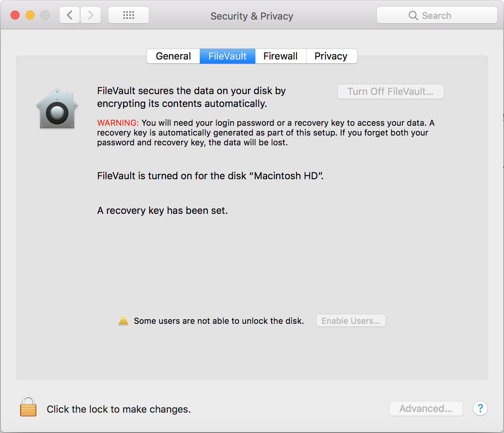Click the Security & Privacy window title
Viewport: 504px width, 433px height.
tap(252, 16)
